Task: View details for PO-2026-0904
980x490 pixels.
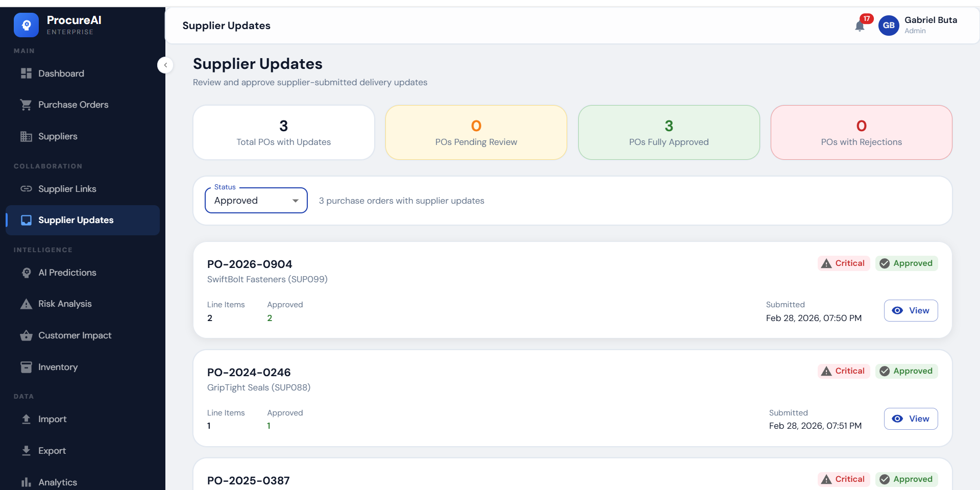Action: click(911, 310)
